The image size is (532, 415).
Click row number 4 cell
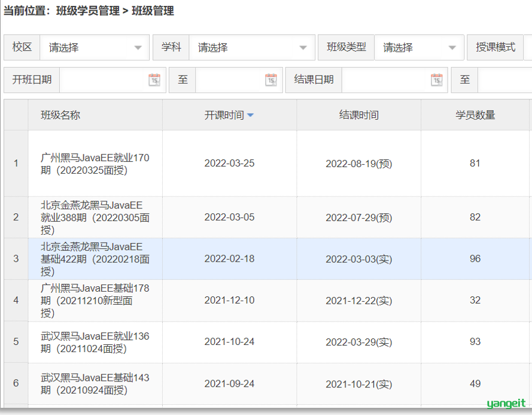(x=16, y=301)
